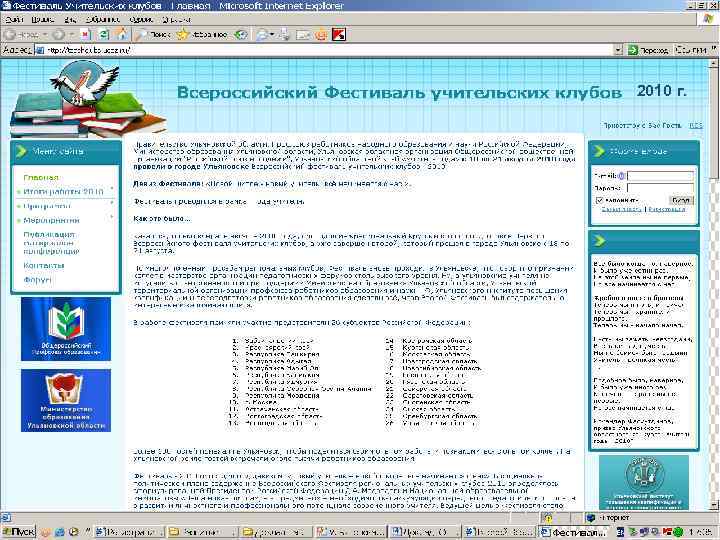Click the scrollbar down arrow
The height and width of the screenshot is (540, 720).
(714, 506)
